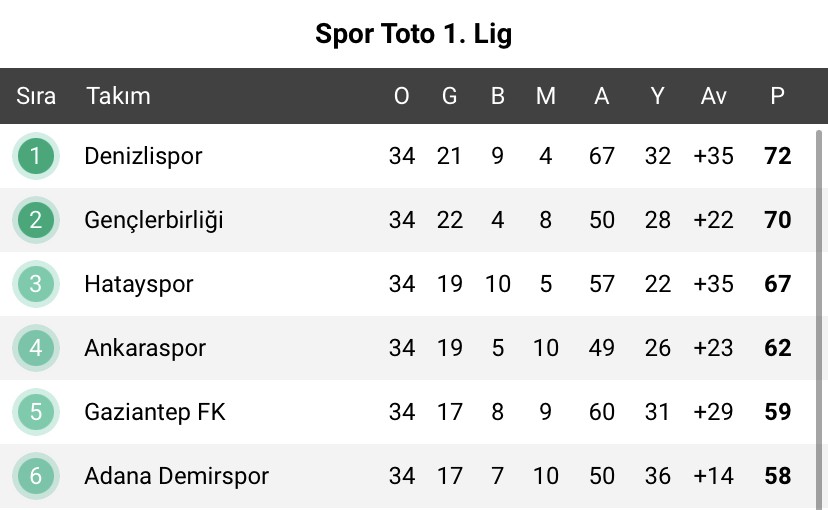Click Denizlispor's 72 points value
The height and width of the screenshot is (510, 828).
(x=777, y=156)
